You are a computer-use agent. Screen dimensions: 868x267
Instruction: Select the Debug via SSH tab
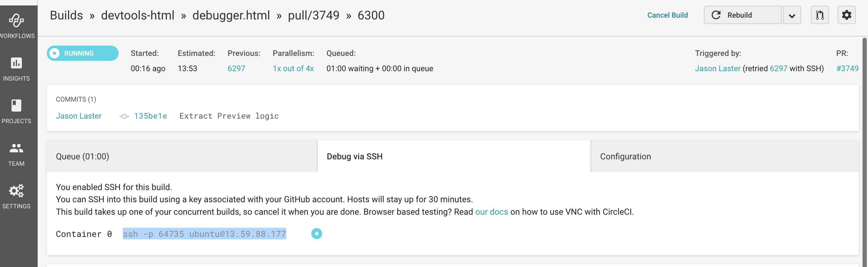click(x=354, y=156)
